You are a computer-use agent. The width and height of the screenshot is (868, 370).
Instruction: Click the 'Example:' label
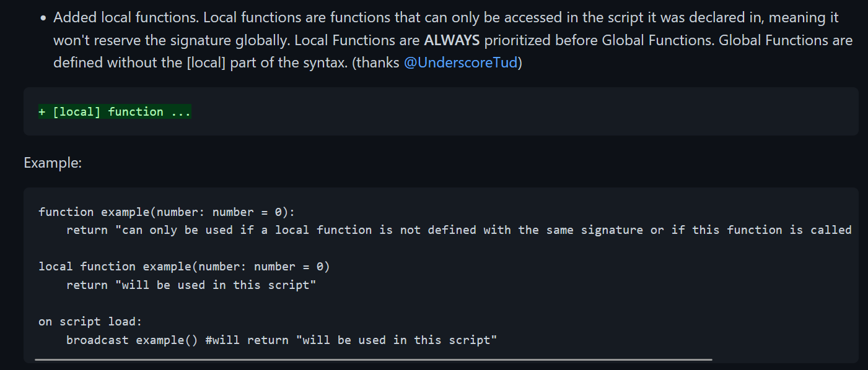(x=53, y=163)
